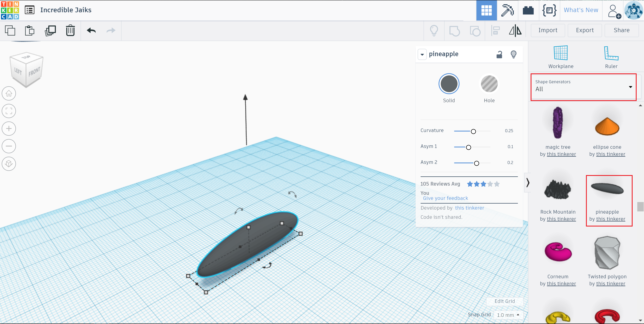Image resolution: width=644 pixels, height=324 pixels.
Task: Click the LEFT face of view cube
Action: tap(18, 71)
